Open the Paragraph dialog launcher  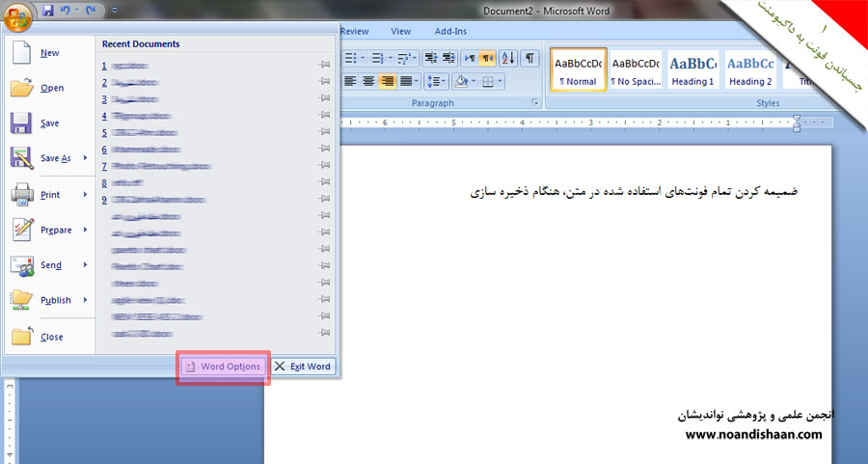coord(535,102)
